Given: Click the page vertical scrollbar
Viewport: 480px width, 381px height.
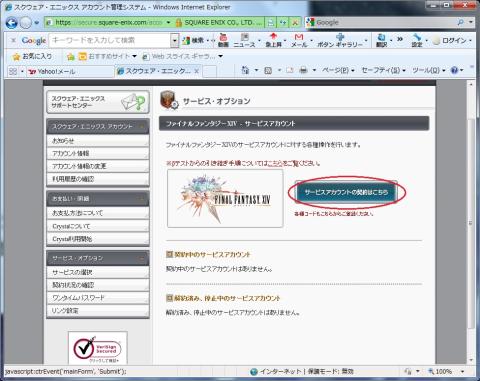Looking at the screenshot, I should (471, 223).
